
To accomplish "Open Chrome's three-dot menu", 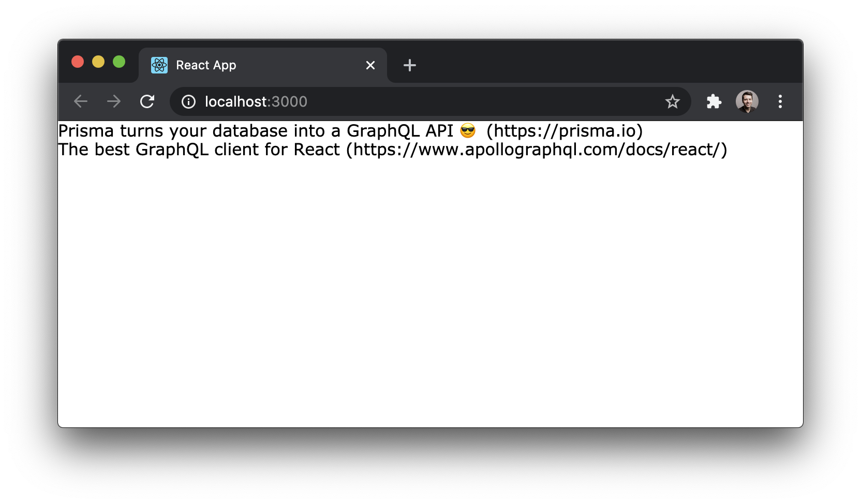I will tap(780, 101).
